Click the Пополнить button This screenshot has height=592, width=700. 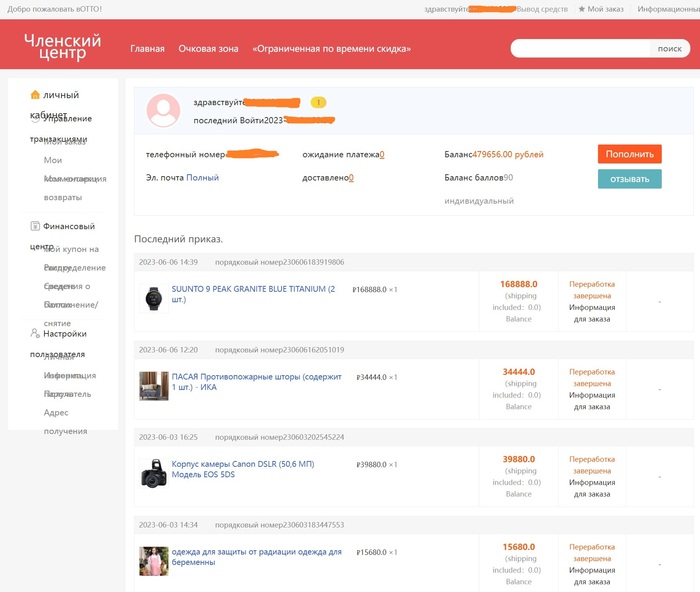click(629, 154)
